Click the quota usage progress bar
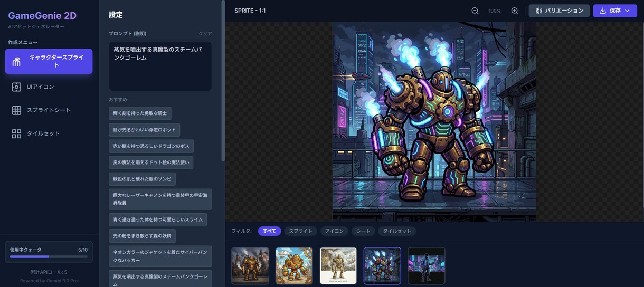The height and width of the screenshot is (287, 644). coord(49,256)
